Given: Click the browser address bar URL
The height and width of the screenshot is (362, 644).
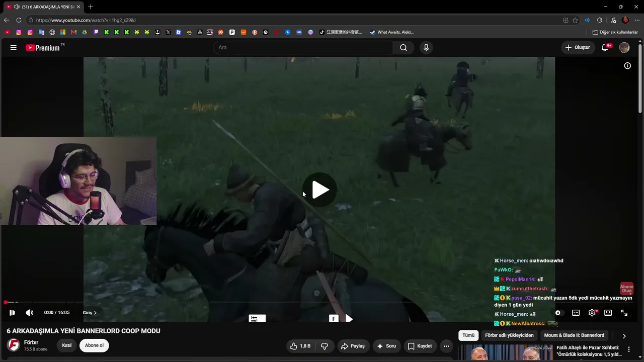Looking at the screenshot, I should [86, 20].
